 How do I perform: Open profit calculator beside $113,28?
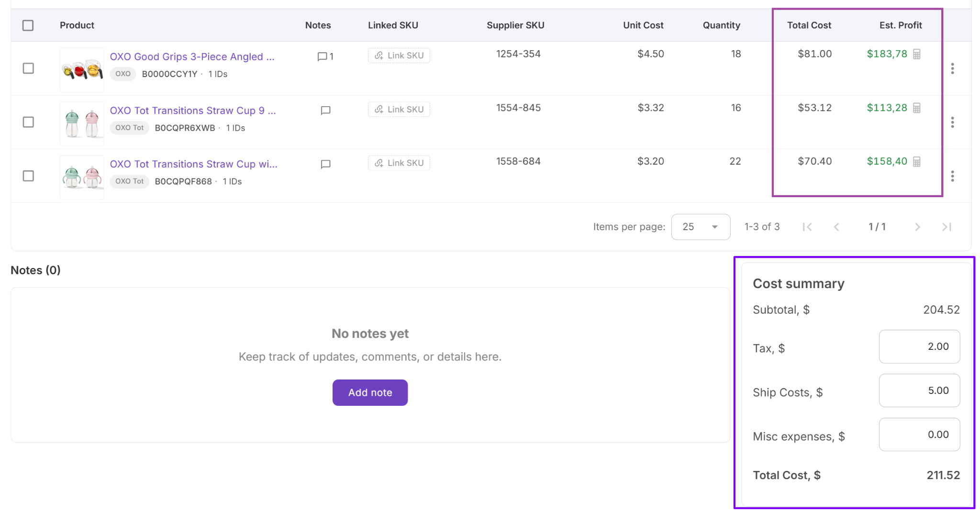click(x=917, y=108)
